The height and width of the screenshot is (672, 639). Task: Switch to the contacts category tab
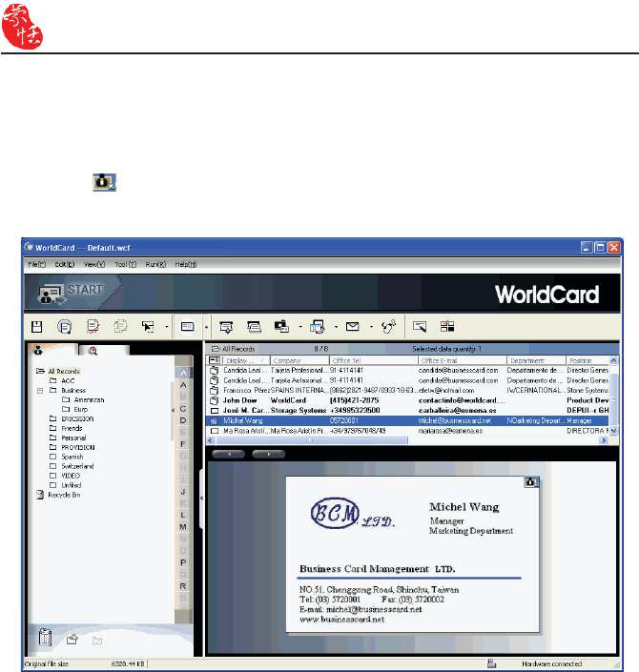52,350
